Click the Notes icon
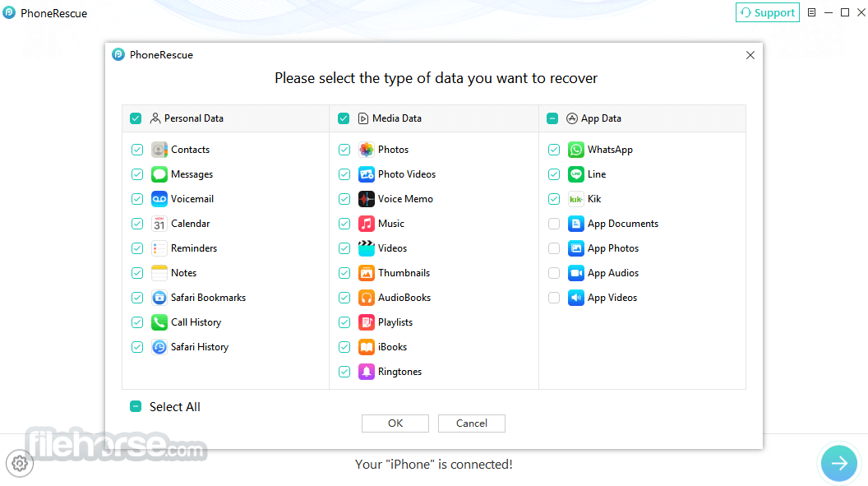 point(159,273)
